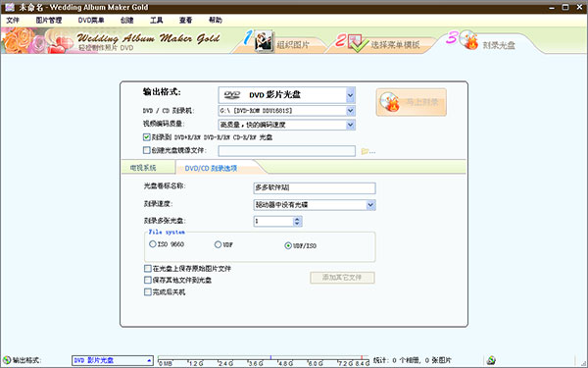Open status bar output format dropdown

pyautogui.click(x=149, y=360)
